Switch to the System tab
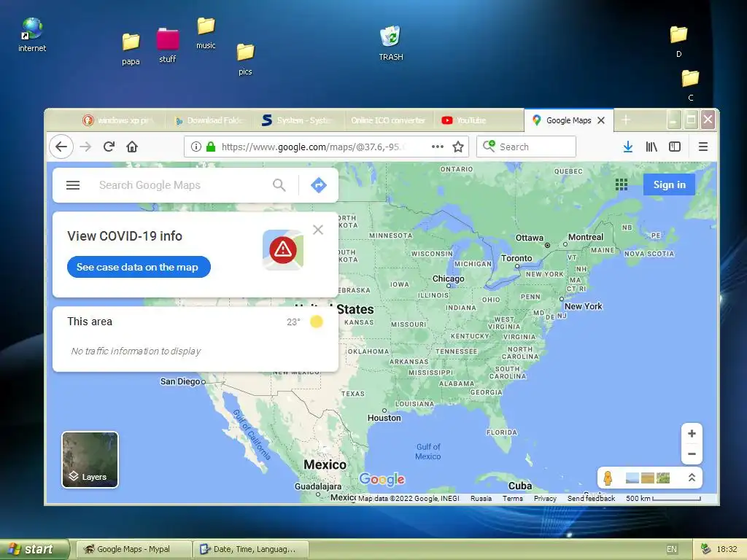 [297, 120]
